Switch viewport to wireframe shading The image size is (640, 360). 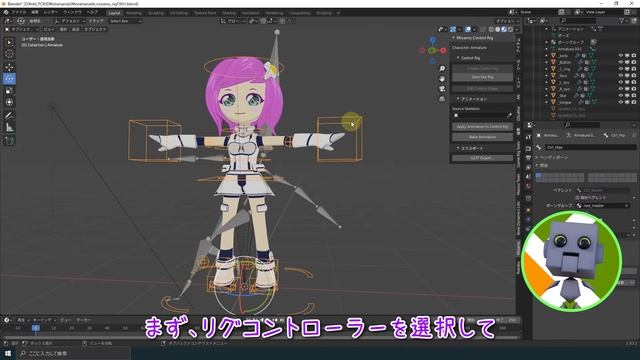[x=491, y=29]
